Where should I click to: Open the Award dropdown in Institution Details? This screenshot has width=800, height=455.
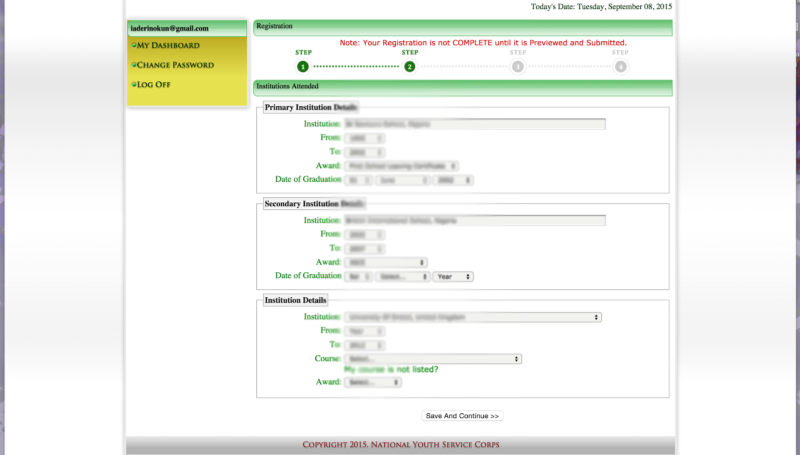click(x=372, y=382)
